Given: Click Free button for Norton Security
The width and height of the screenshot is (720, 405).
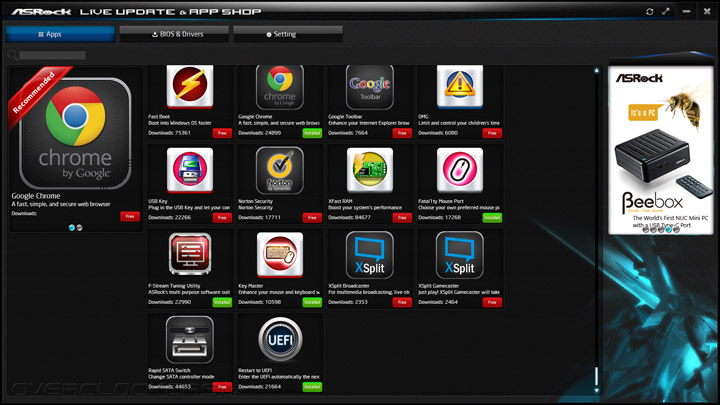Looking at the screenshot, I should [312, 218].
